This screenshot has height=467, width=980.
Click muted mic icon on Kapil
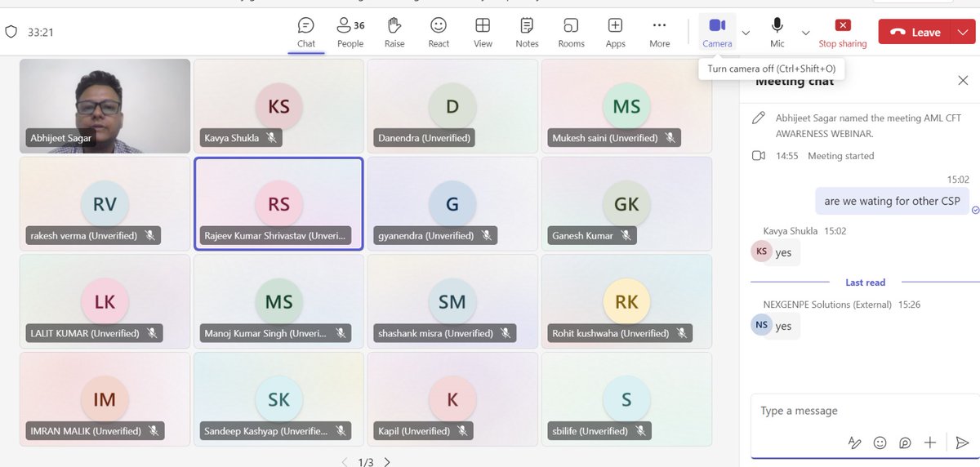(463, 431)
